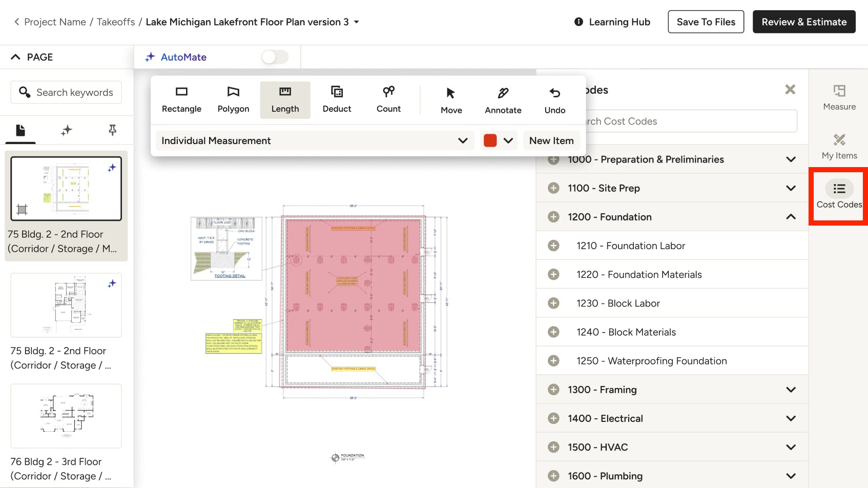Image resolution: width=868 pixels, height=488 pixels.
Task: Select the Rectangle measurement tool
Action: [181, 100]
